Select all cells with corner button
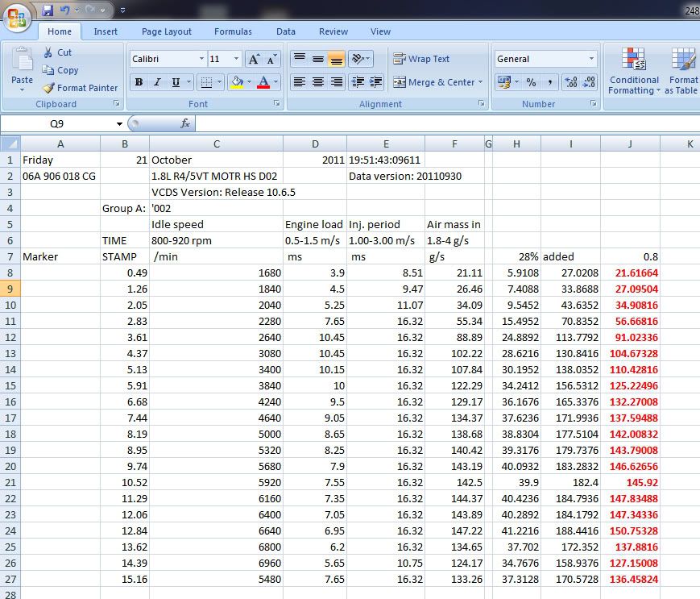Screen dimensions: 700x599 click(10, 144)
